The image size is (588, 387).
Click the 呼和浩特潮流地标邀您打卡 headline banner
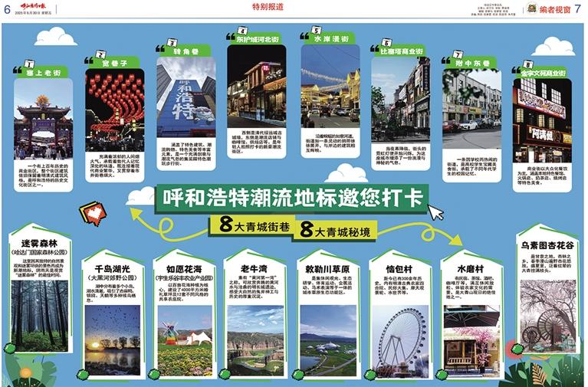291,197
